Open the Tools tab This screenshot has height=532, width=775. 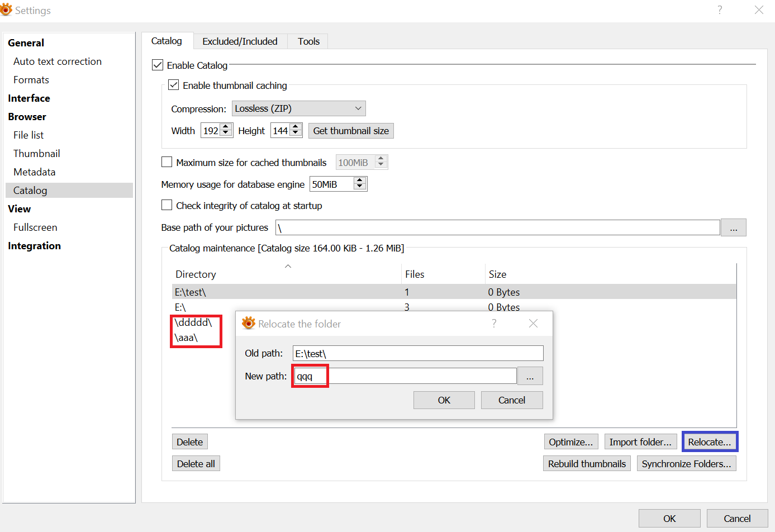(308, 41)
